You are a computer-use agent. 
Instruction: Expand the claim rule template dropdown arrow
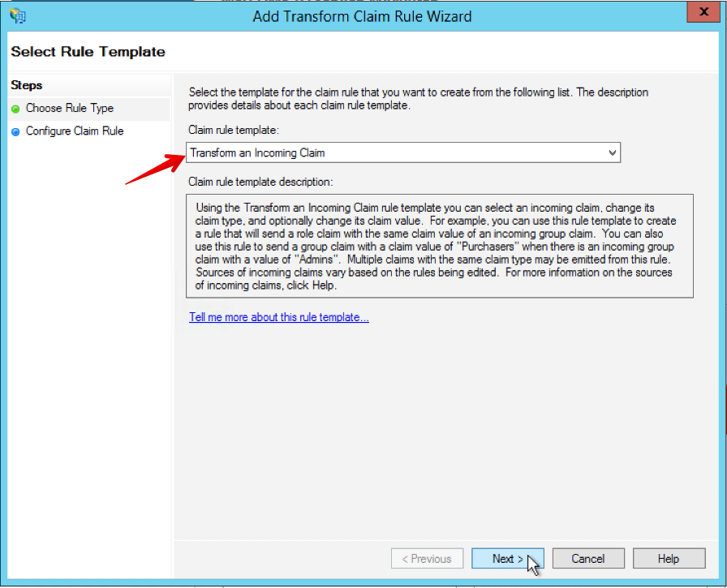(612, 152)
